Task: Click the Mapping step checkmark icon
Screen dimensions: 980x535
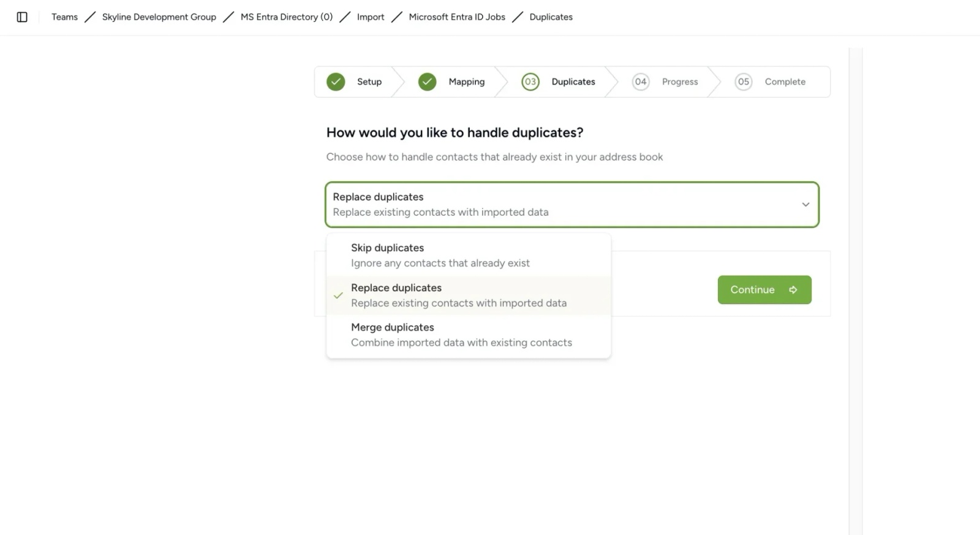Action: pos(427,82)
